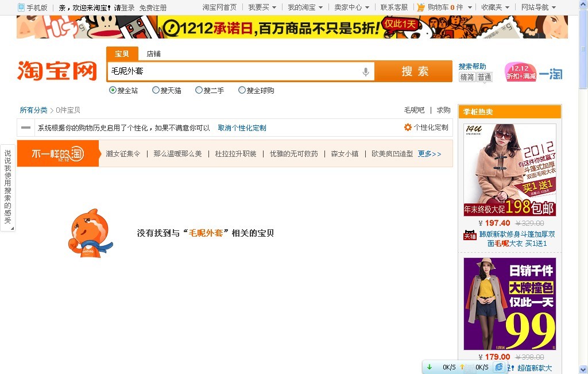Viewport: 588px width, 374px height.
Task: Click the 更多>> link
Action: pos(430,154)
